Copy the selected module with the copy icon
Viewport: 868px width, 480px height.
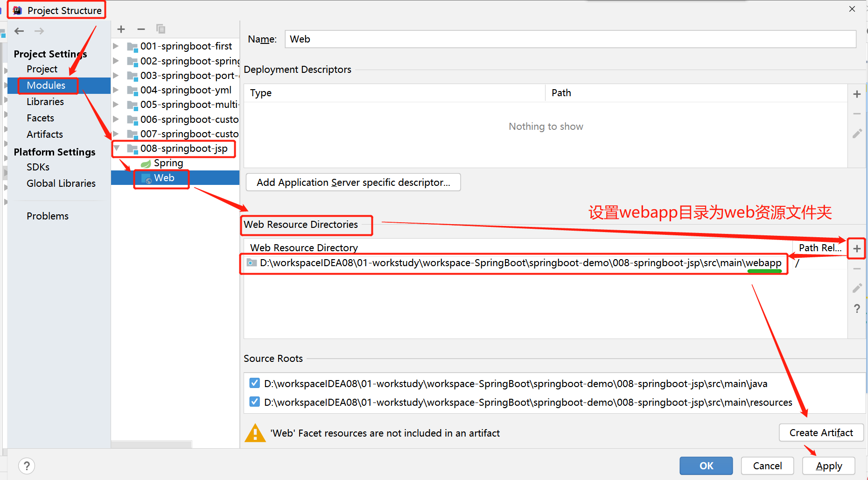click(161, 29)
